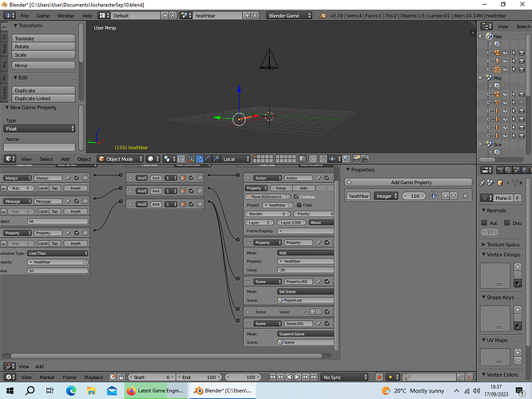Open the Object Mode dropdown
Viewport: 532px width, 399px height.
coord(120,159)
